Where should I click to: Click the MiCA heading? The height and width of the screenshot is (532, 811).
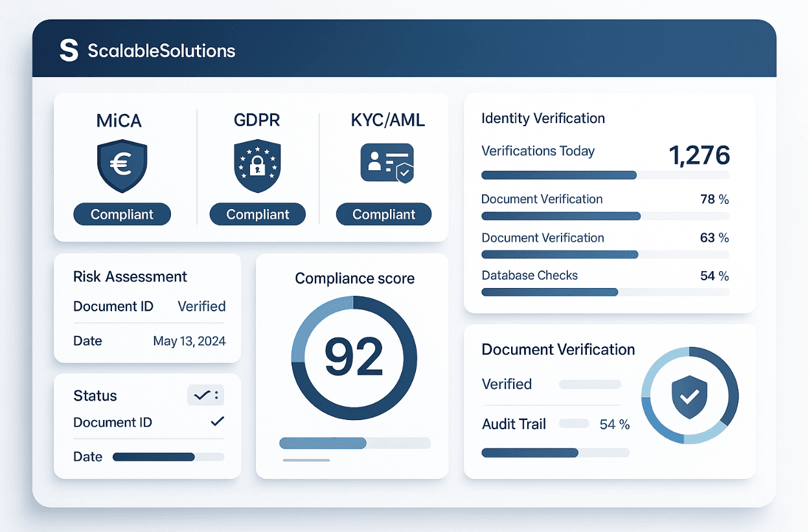click(x=120, y=120)
